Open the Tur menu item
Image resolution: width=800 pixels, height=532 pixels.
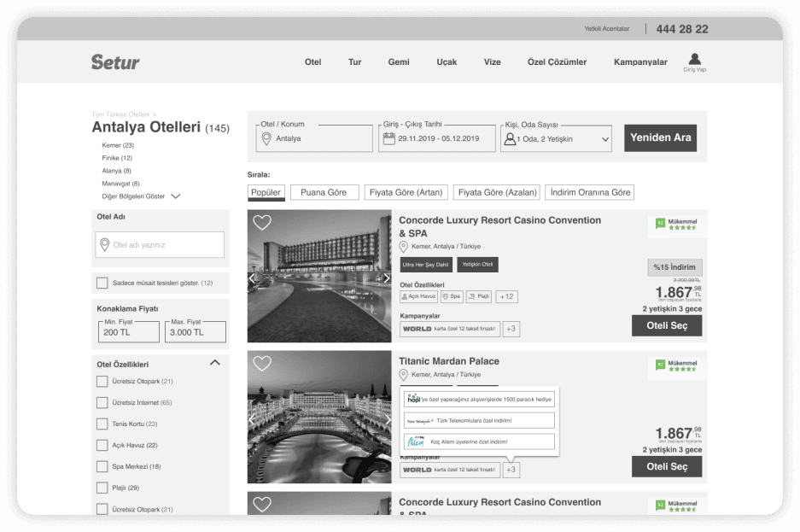[x=354, y=62]
